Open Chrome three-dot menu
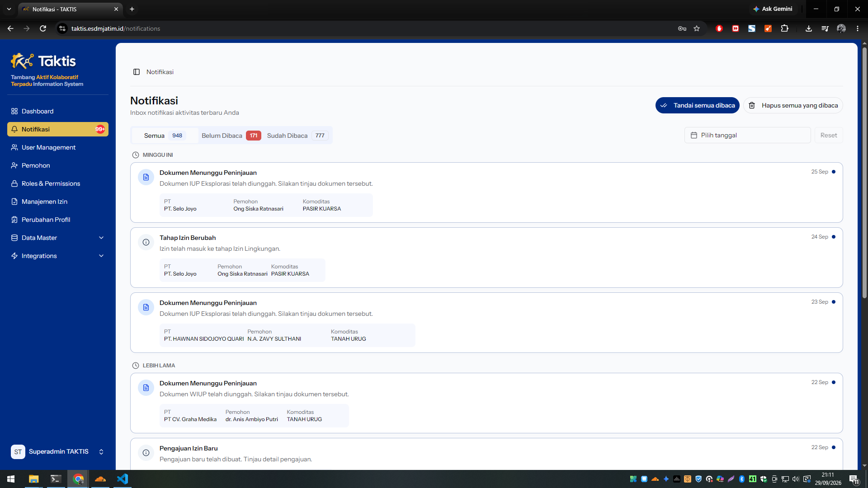The height and width of the screenshot is (488, 868). pyautogui.click(x=858, y=28)
